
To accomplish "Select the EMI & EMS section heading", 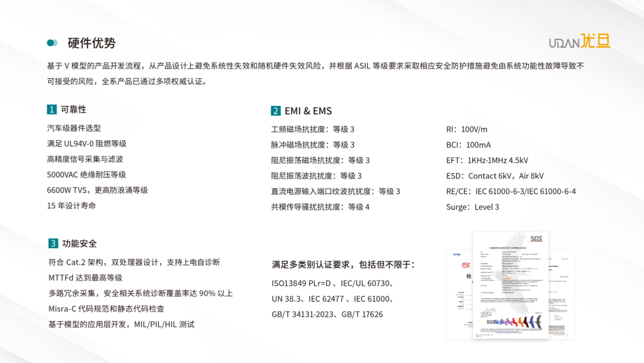I will (x=308, y=110).
